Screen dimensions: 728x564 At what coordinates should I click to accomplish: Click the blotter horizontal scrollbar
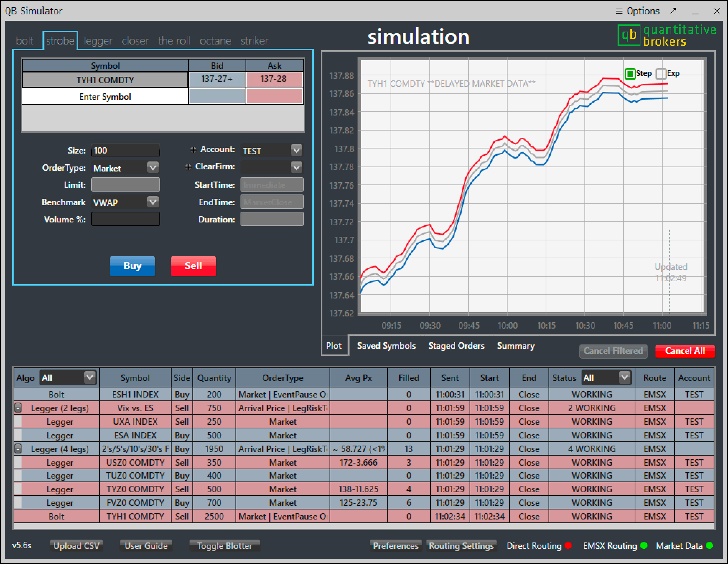tap(364, 526)
